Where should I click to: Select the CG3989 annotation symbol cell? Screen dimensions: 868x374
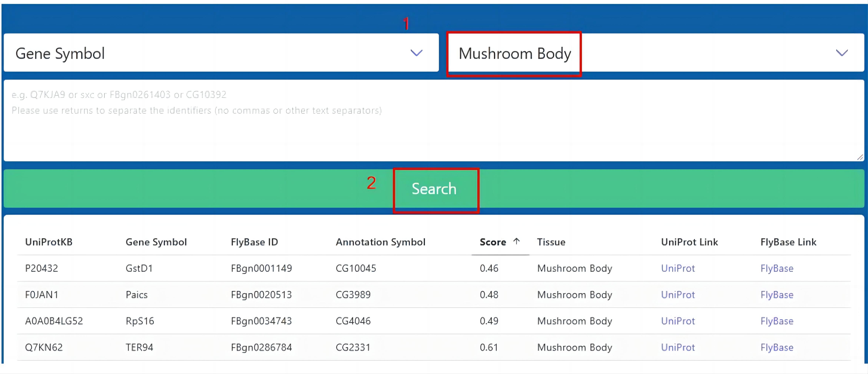click(353, 295)
